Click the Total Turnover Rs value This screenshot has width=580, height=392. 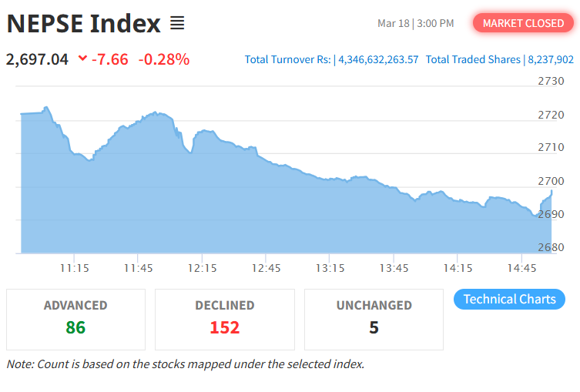379,59
